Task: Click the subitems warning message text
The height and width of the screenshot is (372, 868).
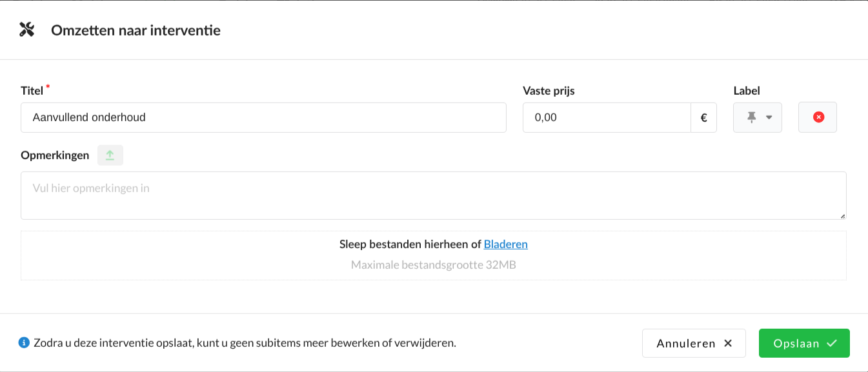Action: coord(245,343)
